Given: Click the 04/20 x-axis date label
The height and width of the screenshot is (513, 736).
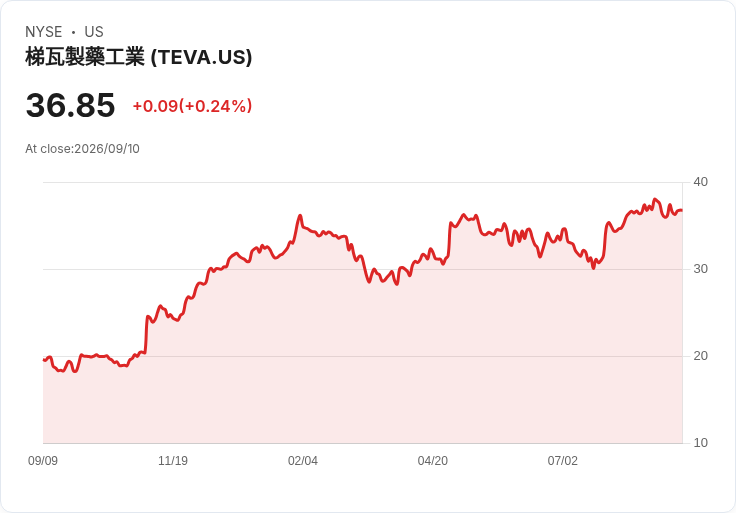Looking at the screenshot, I should [433, 461].
